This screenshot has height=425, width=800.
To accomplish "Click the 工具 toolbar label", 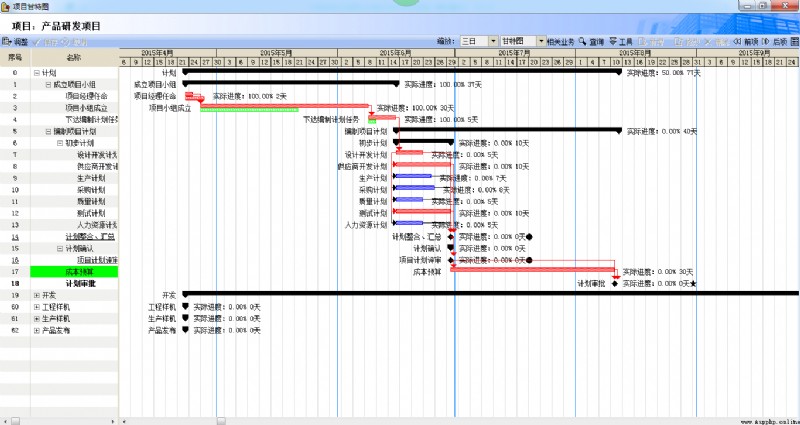I will pyautogui.click(x=626, y=42).
